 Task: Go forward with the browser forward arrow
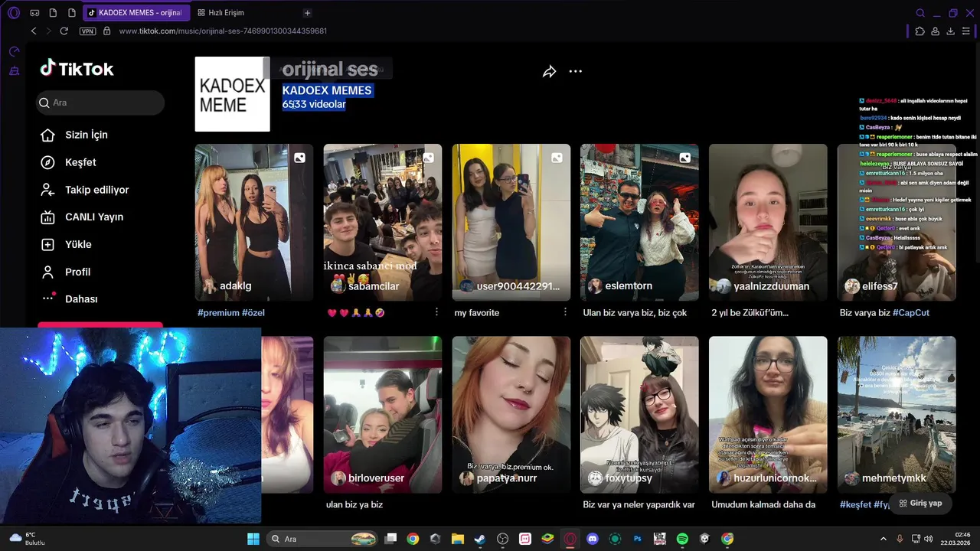click(x=48, y=31)
